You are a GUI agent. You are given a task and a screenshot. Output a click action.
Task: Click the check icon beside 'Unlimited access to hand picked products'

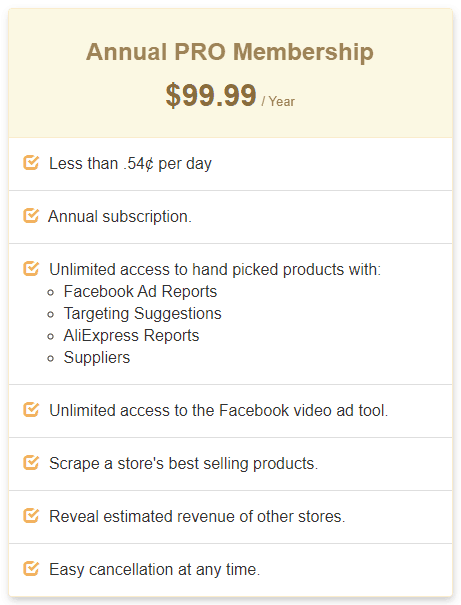click(31, 269)
